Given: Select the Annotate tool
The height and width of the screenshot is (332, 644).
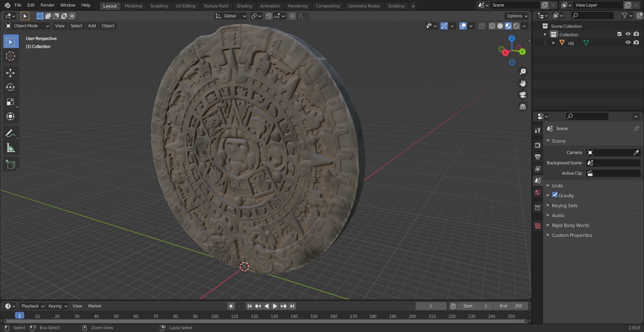Looking at the screenshot, I should pos(10,134).
